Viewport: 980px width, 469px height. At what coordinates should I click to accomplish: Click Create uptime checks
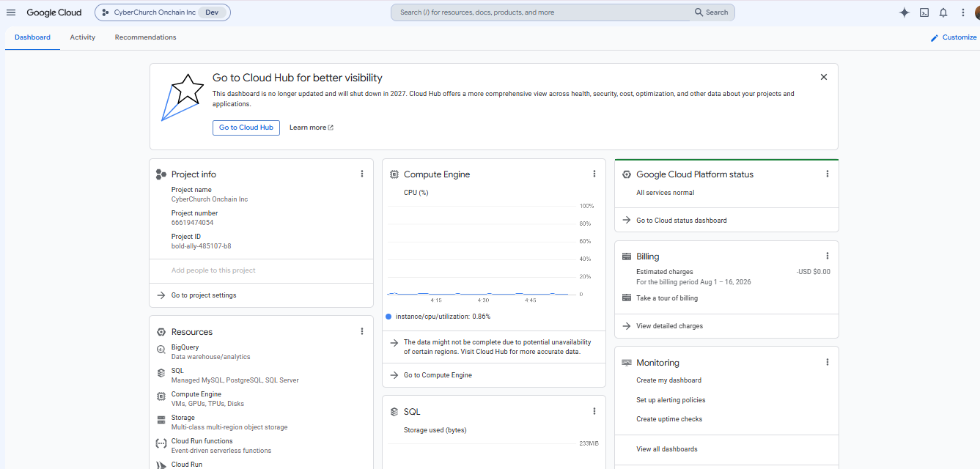(x=669, y=419)
